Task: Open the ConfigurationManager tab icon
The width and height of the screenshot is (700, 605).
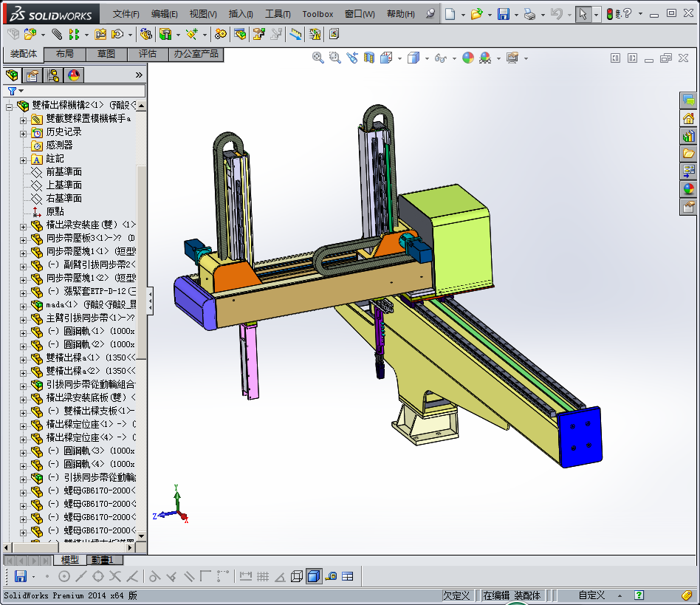Action: [53, 75]
